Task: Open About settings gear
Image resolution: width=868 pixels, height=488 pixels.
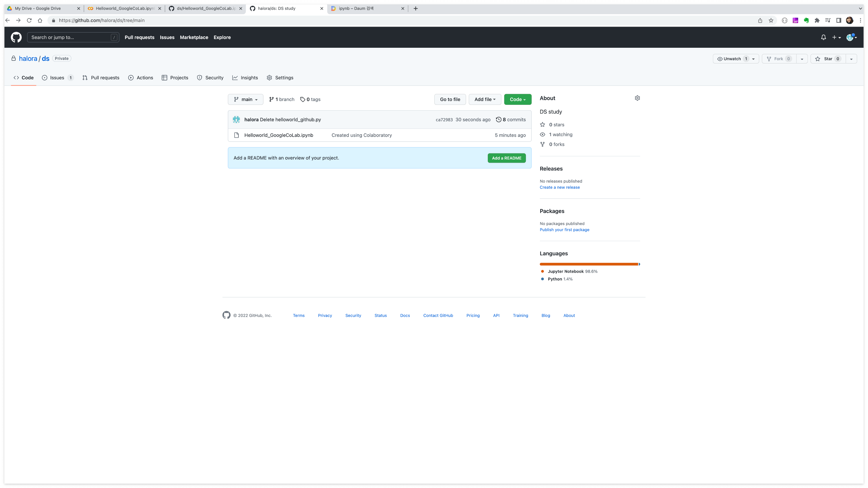Action: [x=637, y=98]
